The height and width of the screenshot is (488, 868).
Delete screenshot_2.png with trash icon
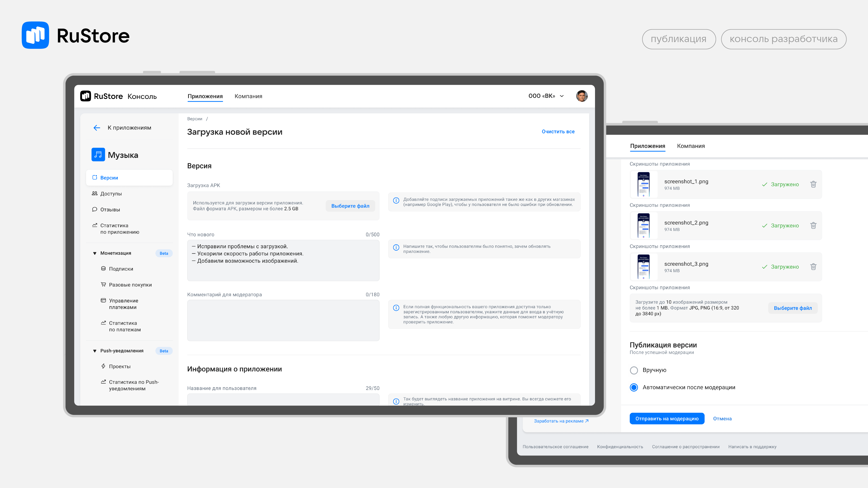(x=813, y=226)
